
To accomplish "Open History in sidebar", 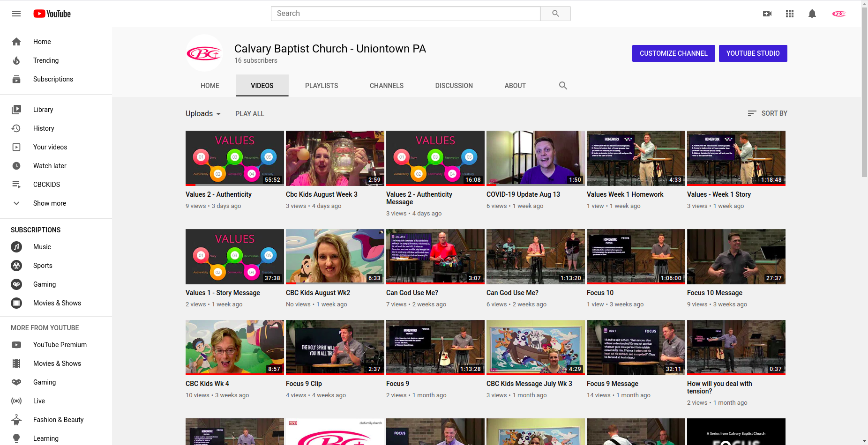I will tap(56, 128).
